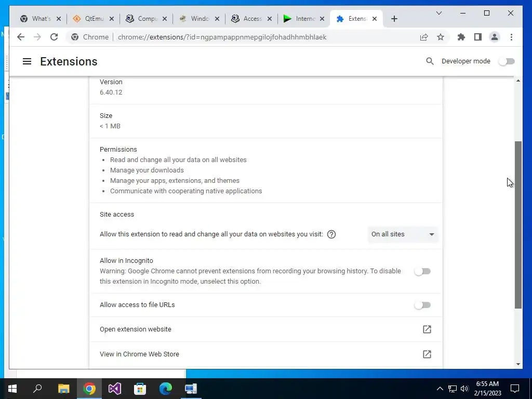Image resolution: width=532 pixels, height=399 pixels.
Task: Click the page scrollbar down arrow
Action: [518, 364]
